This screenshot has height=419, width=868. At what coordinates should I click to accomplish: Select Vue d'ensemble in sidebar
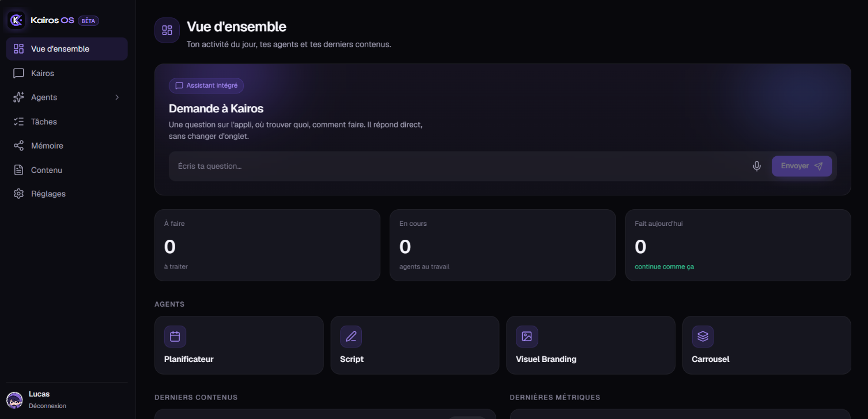pos(67,49)
